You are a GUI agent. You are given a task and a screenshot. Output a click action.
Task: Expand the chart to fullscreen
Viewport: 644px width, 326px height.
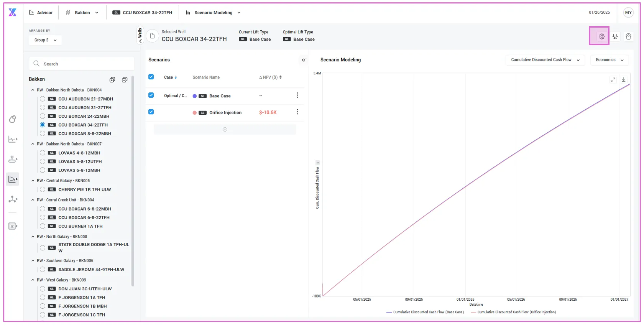(613, 80)
